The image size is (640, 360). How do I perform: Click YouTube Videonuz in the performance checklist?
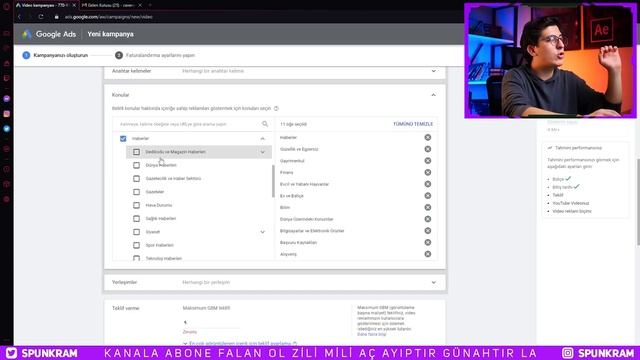click(x=571, y=203)
